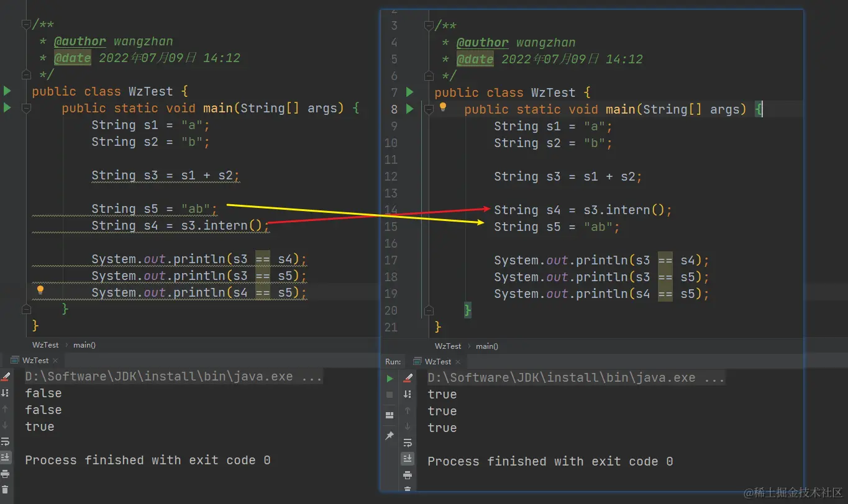The height and width of the screenshot is (504, 848).
Task: Rerun WzTest with green play button in Run panel
Action: click(390, 379)
